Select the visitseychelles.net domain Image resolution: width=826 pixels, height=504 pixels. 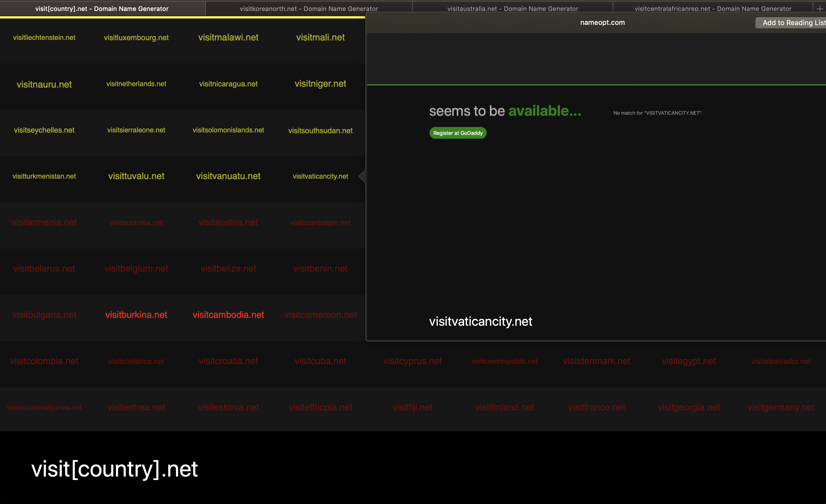(x=44, y=130)
